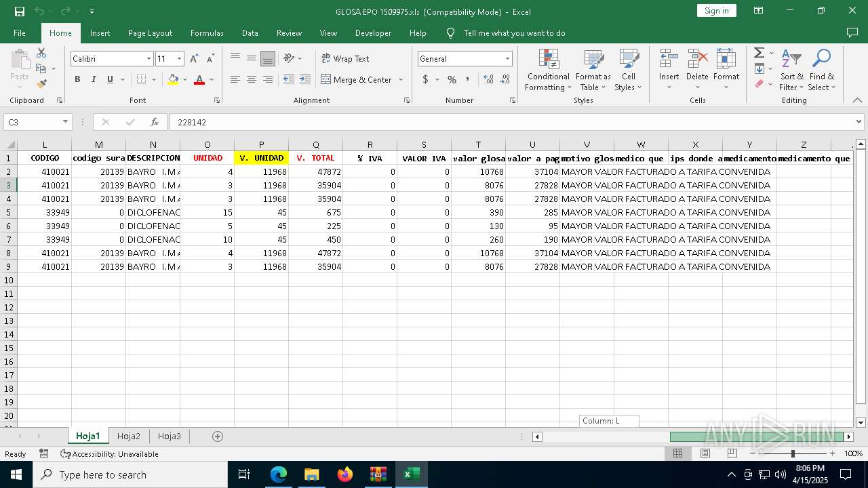Switch to Hoja2 sheet tab
Viewport: 868px width, 488px height.
pos(129,436)
